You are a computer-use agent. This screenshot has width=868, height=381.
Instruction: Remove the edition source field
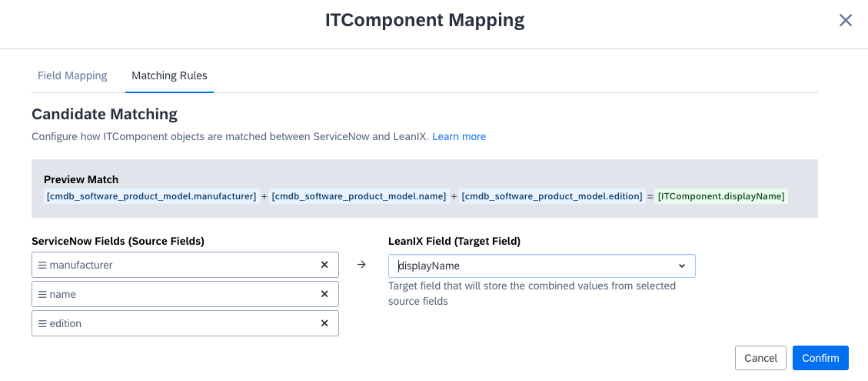pos(324,323)
